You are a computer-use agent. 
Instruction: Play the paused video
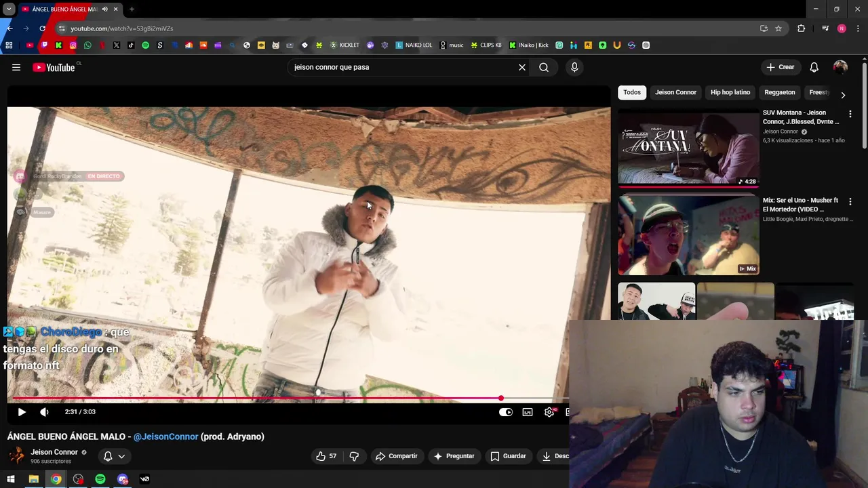click(x=22, y=411)
